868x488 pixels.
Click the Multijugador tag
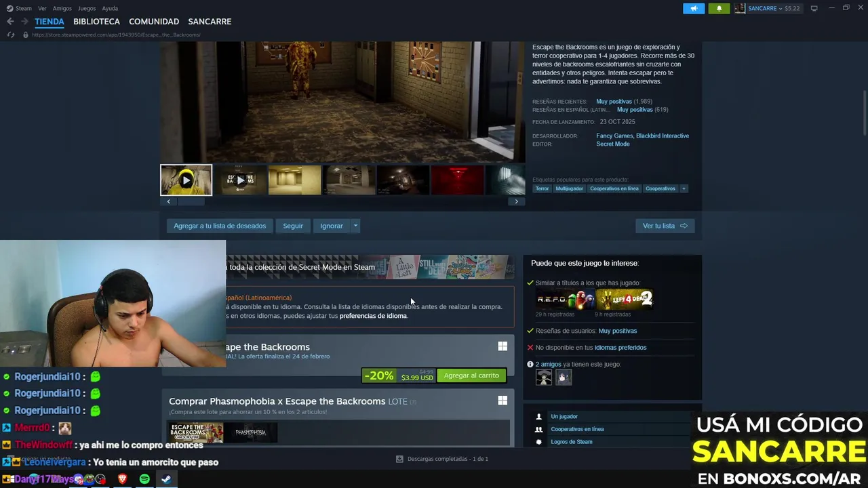[x=569, y=188]
